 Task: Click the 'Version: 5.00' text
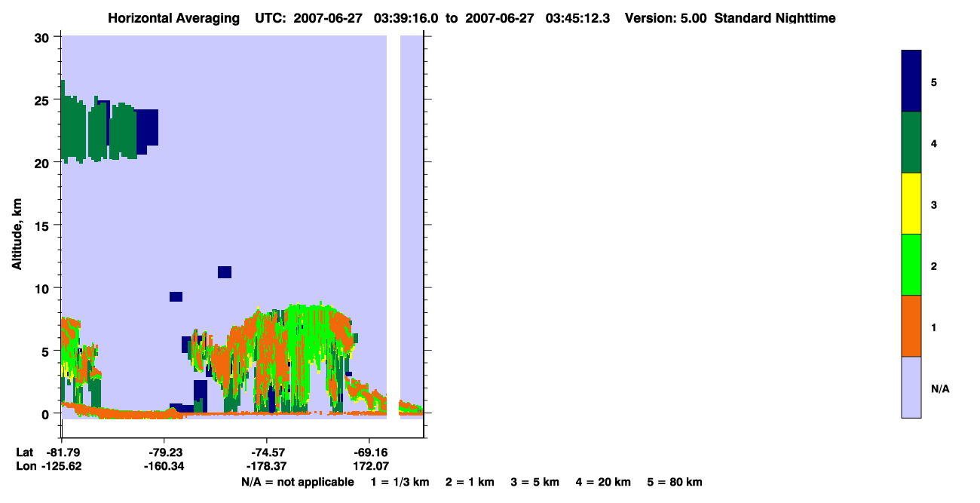pyautogui.click(x=665, y=18)
